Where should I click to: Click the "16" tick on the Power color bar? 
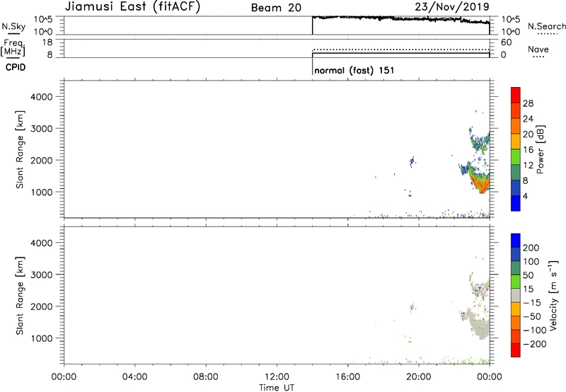528,150
